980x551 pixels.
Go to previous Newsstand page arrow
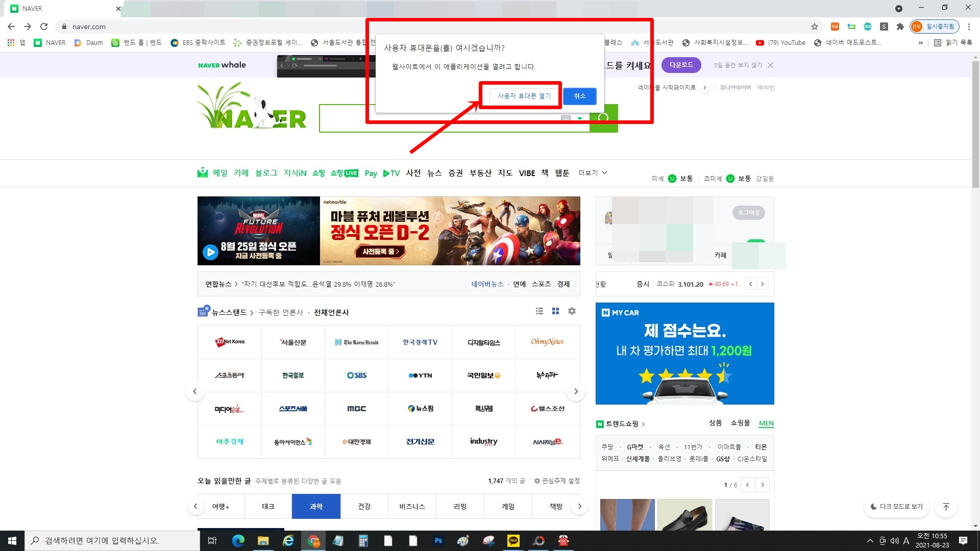195,391
